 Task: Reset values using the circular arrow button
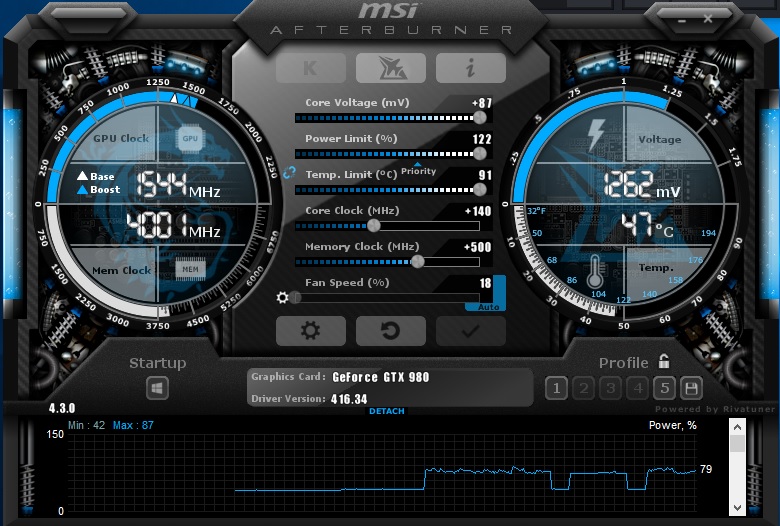(390, 330)
